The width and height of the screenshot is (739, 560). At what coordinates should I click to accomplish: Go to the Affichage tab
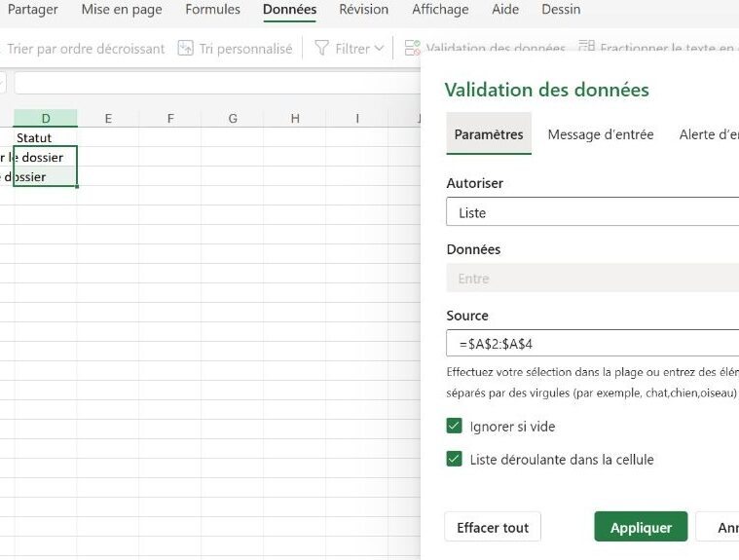(x=440, y=10)
